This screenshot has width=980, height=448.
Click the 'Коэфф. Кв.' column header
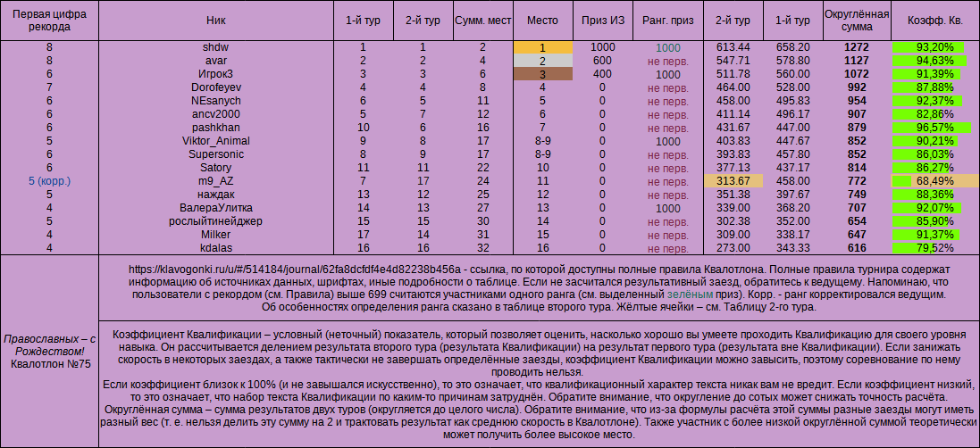[x=935, y=21]
